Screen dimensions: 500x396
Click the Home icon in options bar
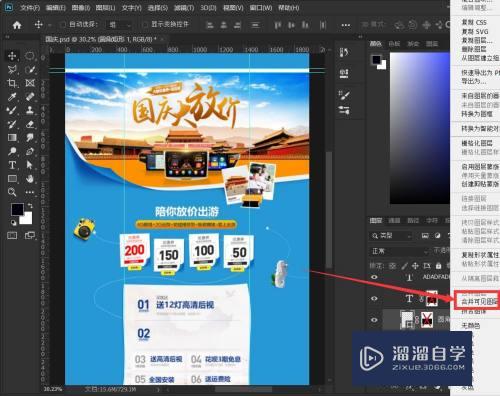tap(17, 25)
